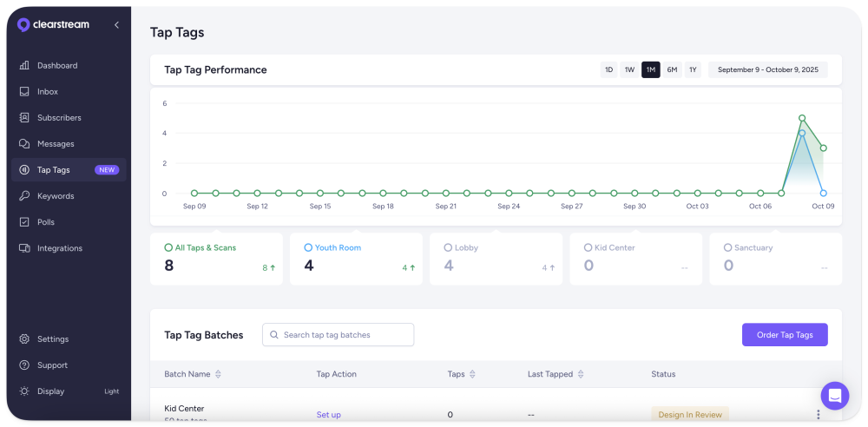Click the Integrations sidebar icon
The height and width of the screenshot is (427, 868).
coord(24,248)
